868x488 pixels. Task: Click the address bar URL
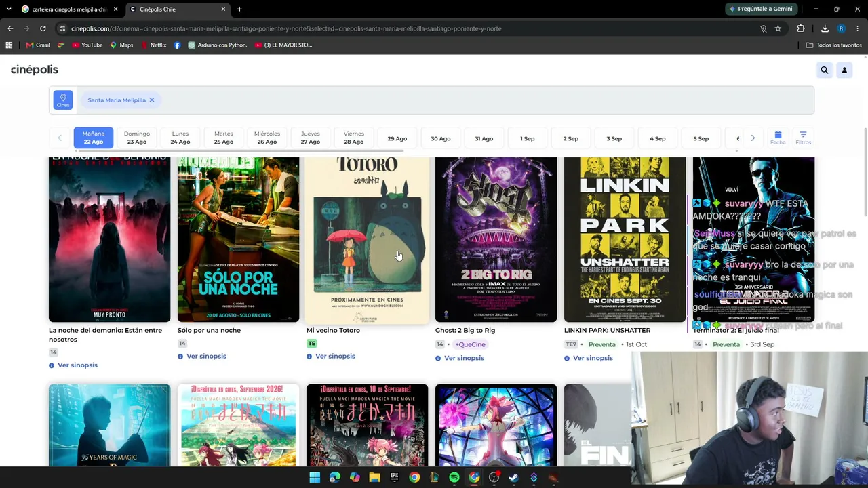pos(286,28)
